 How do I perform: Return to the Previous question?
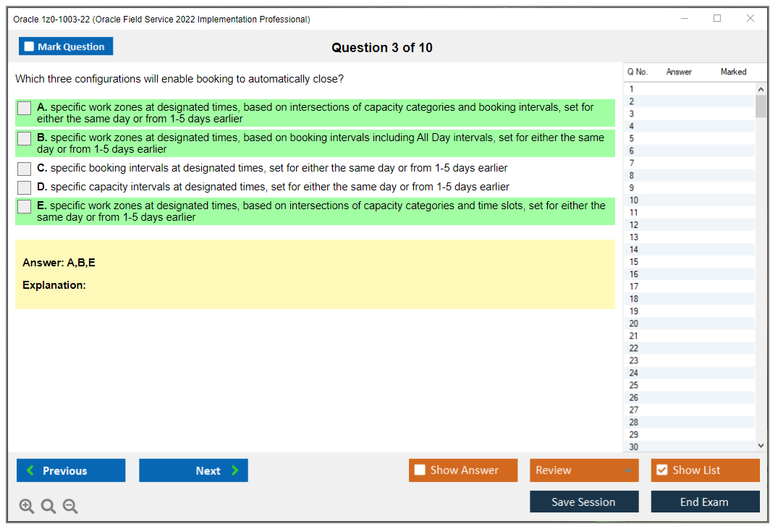[x=70, y=470]
